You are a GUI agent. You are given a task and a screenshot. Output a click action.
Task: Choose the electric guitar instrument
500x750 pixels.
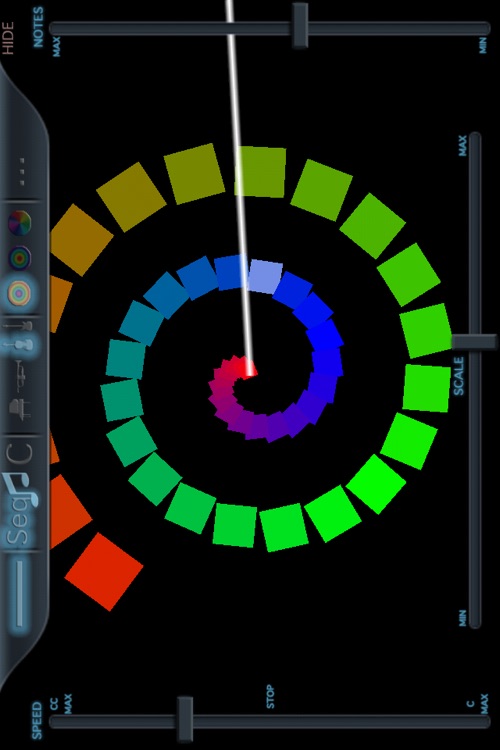coord(19,327)
